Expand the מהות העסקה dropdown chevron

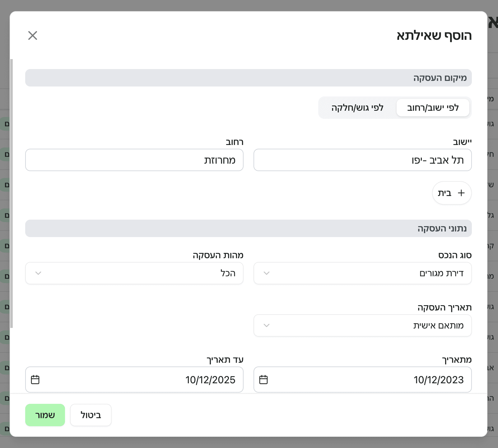(x=38, y=273)
